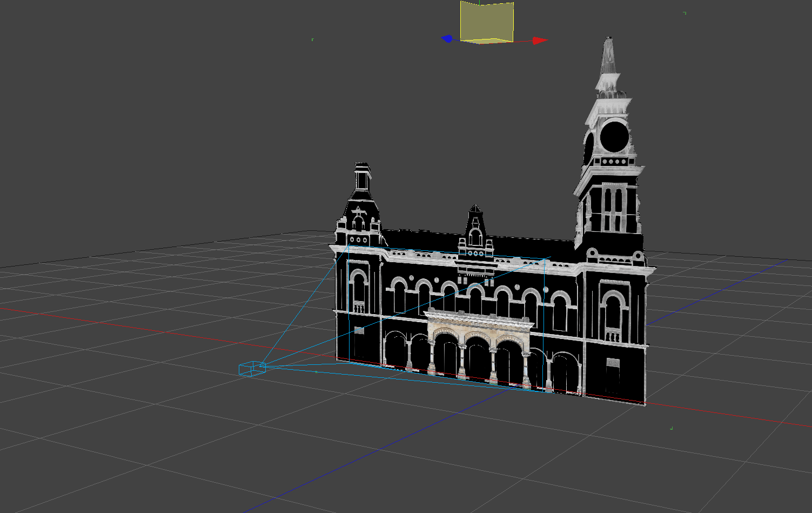
Task: Click the red X-axis gizmo arrow
Action: click(x=539, y=41)
